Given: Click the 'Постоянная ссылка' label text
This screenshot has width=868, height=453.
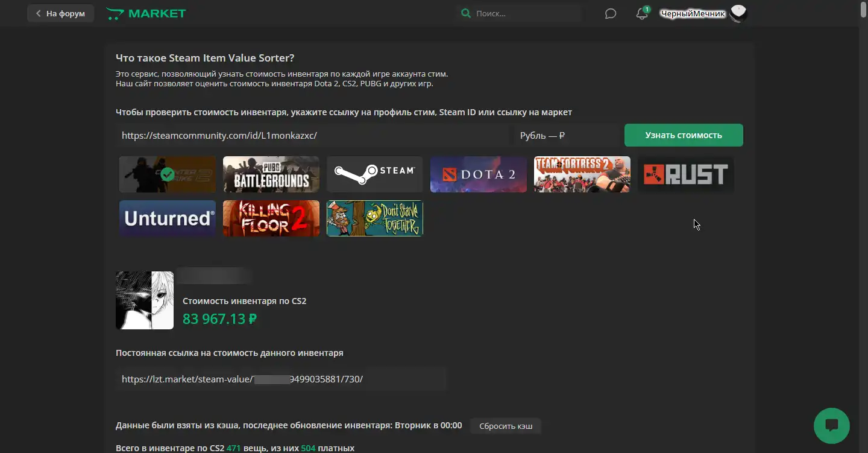Looking at the screenshot, I should [x=230, y=353].
